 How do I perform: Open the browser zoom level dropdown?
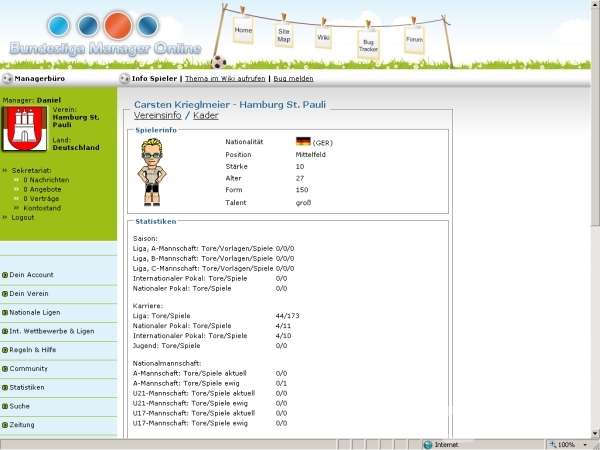coord(580,444)
